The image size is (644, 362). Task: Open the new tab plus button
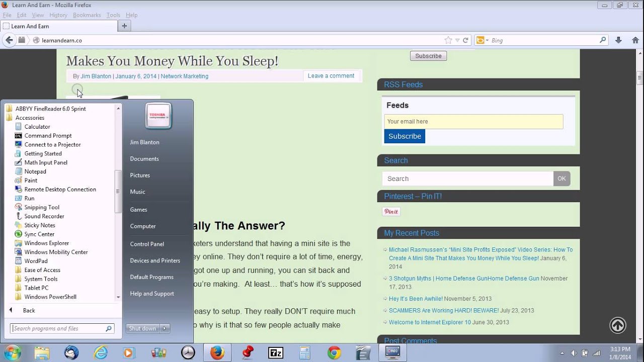coord(124,26)
